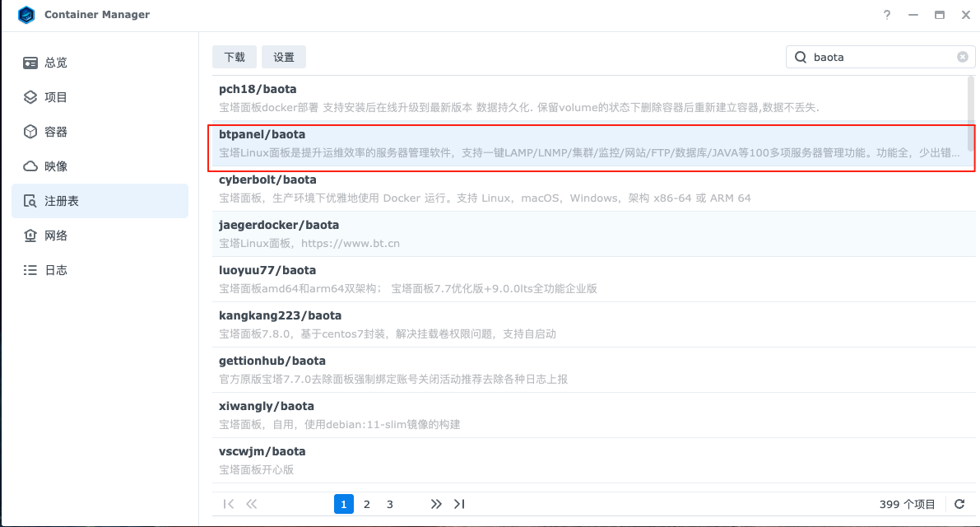The width and height of the screenshot is (980, 527).
Task: Select the pch18/baota image row
Action: tap(594, 98)
